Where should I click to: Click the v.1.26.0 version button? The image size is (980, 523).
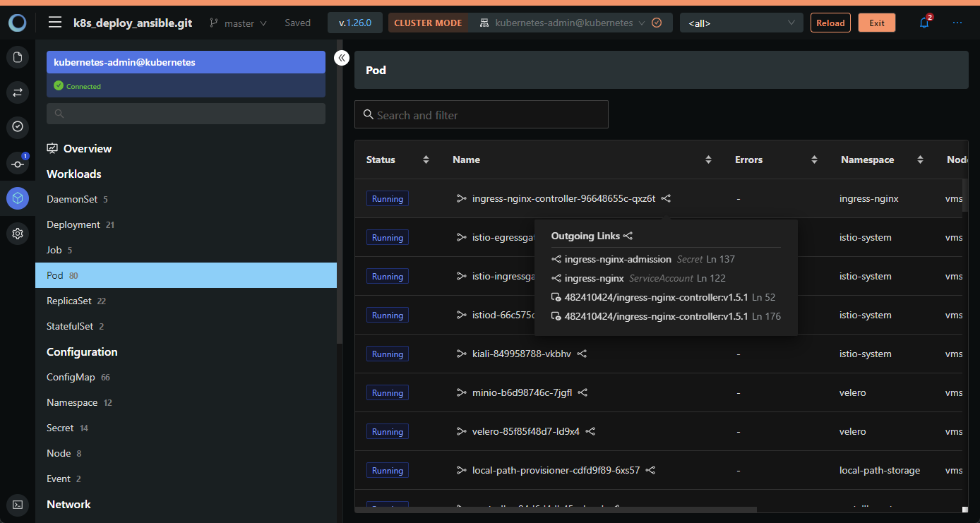(355, 23)
